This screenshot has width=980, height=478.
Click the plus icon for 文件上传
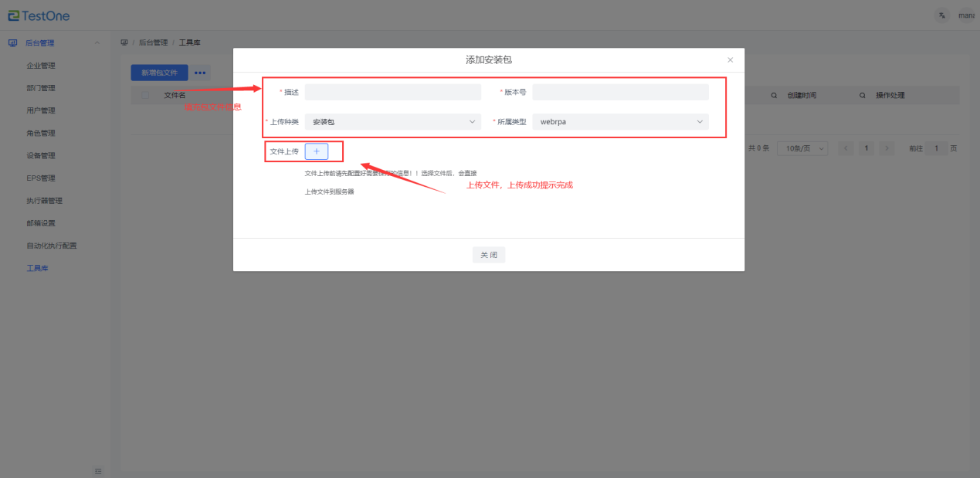pyautogui.click(x=316, y=151)
